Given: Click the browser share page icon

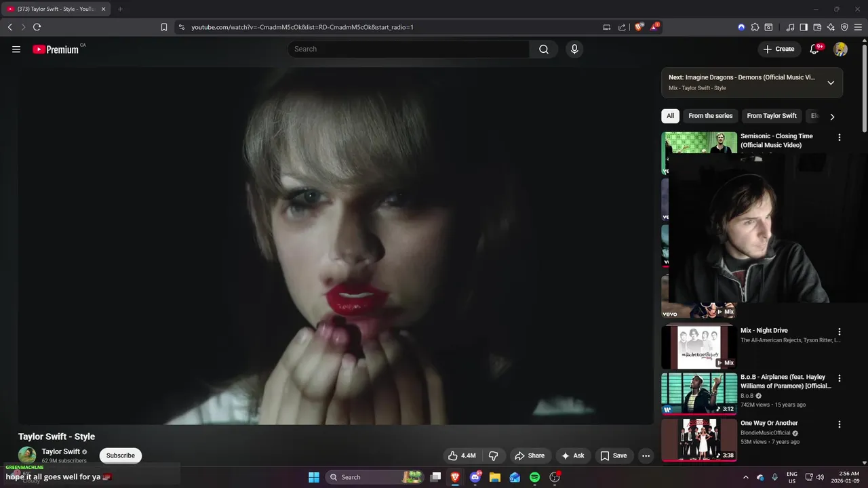Looking at the screenshot, I should pyautogui.click(x=623, y=27).
